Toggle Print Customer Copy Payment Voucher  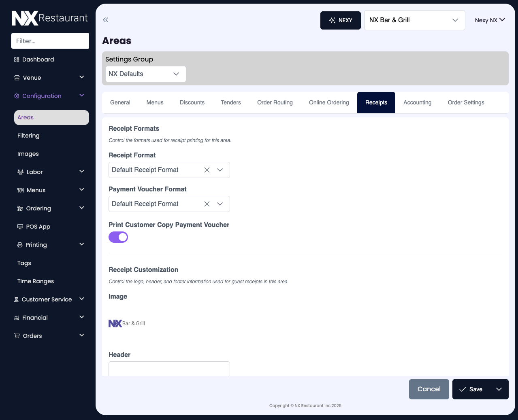118,237
